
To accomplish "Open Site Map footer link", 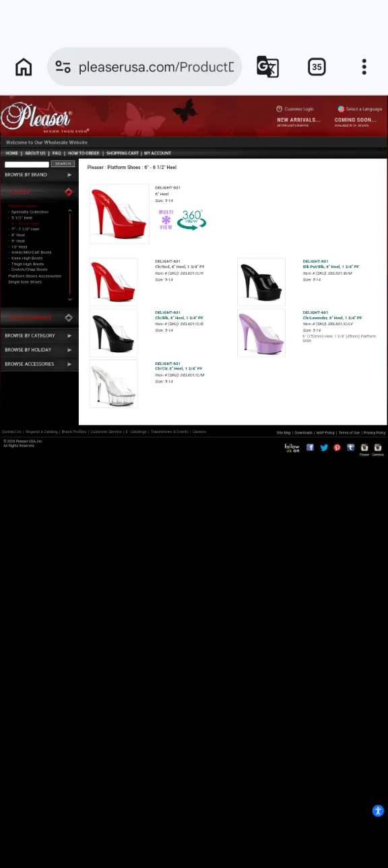I will (284, 432).
